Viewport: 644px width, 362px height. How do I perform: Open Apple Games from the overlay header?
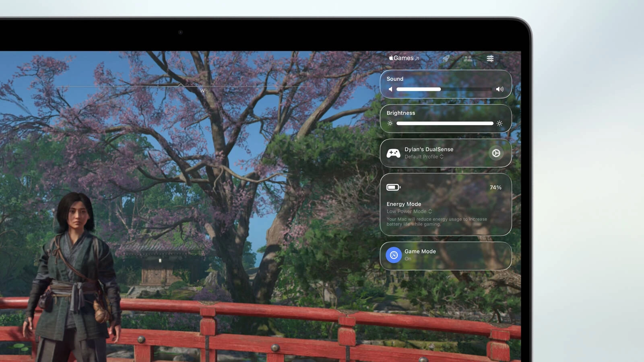click(x=403, y=58)
